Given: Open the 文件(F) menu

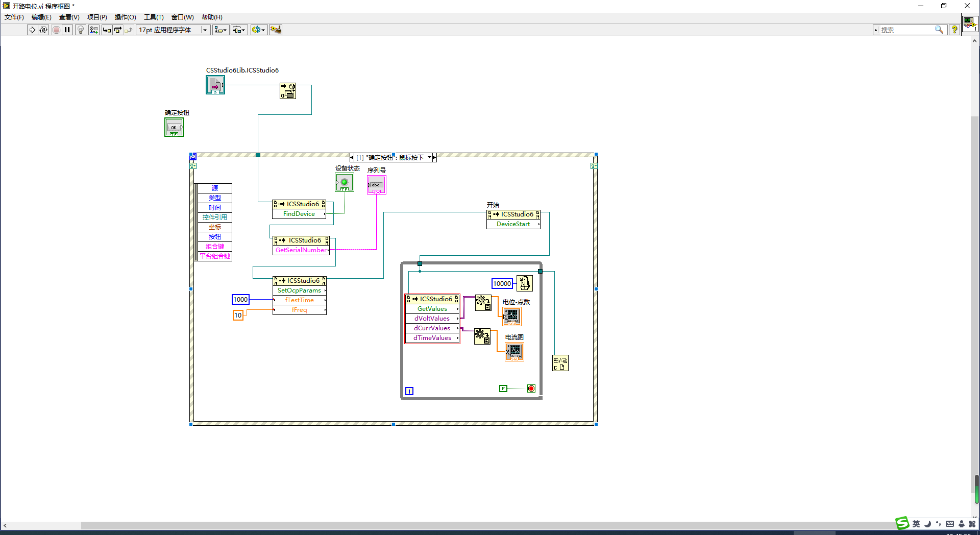Looking at the screenshot, I should (14, 17).
